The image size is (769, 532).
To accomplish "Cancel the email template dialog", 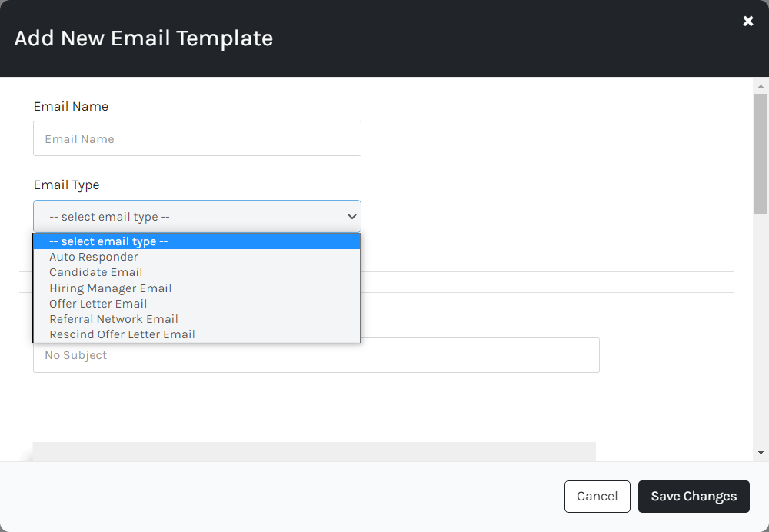I will (x=598, y=496).
